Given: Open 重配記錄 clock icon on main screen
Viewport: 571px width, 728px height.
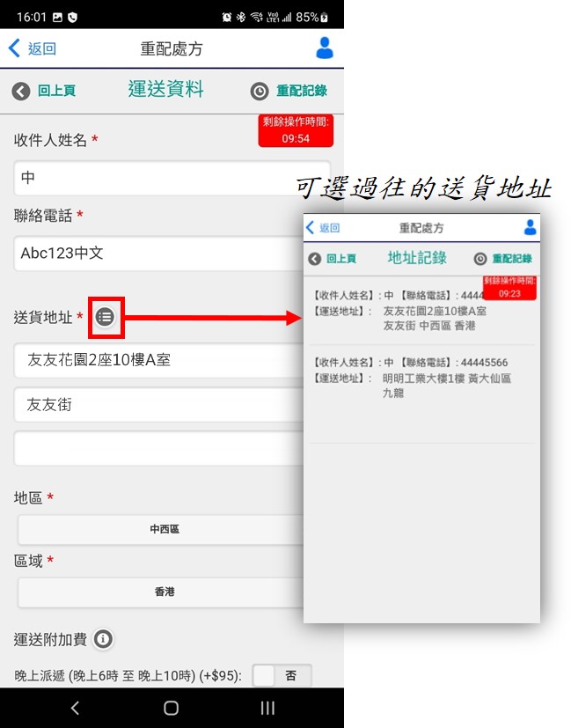Looking at the screenshot, I should [x=259, y=92].
